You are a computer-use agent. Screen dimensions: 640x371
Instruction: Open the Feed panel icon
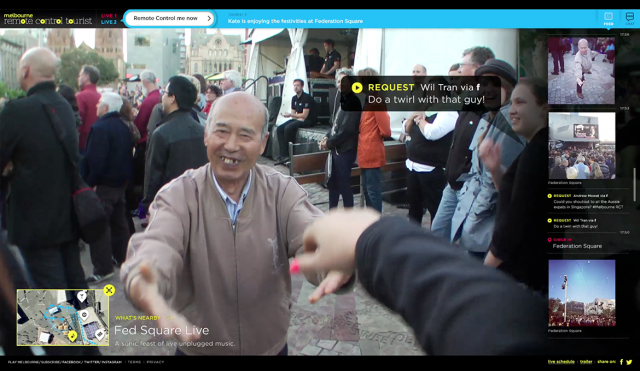click(x=608, y=18)
